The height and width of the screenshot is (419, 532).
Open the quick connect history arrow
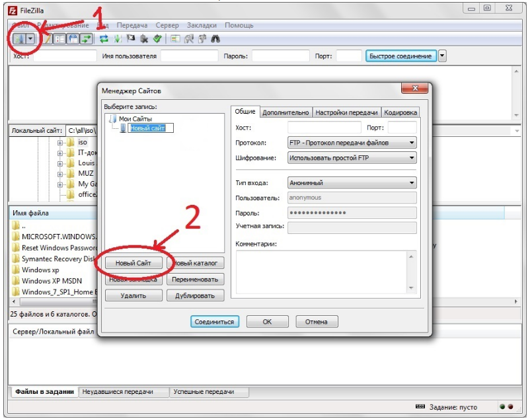pos(442,56)
